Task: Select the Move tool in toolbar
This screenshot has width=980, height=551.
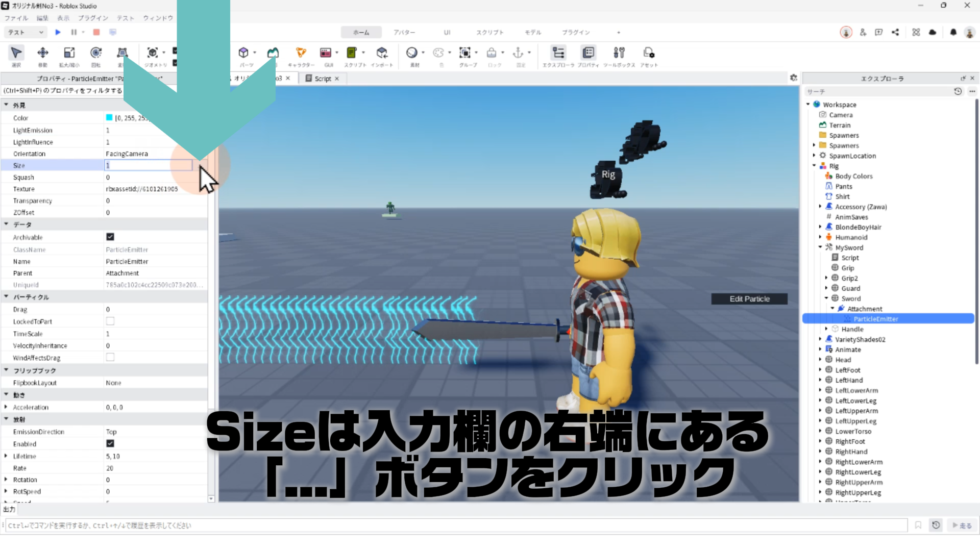Action: click(43, 53)
